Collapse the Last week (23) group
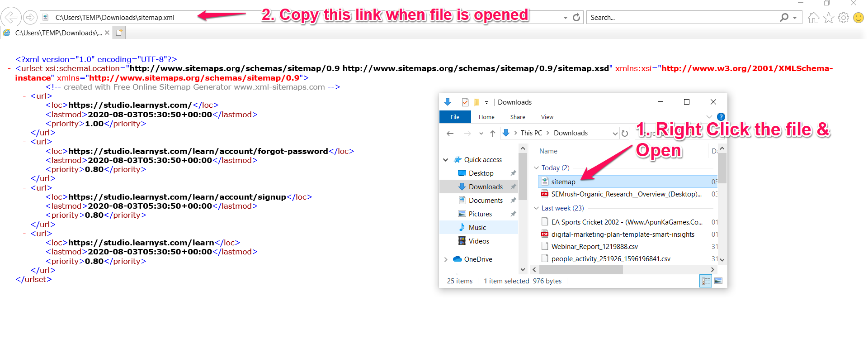 pyautogui.click(x=536, y=208)
